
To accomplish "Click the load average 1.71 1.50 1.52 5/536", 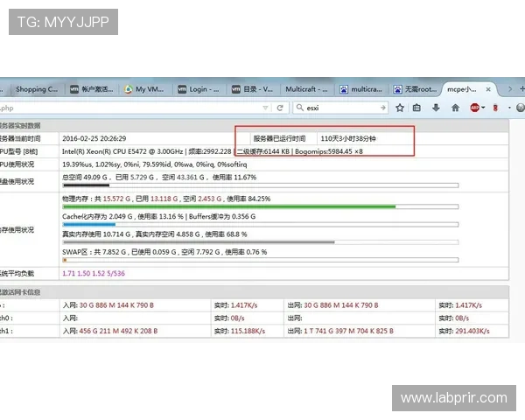I will coord(94,273).
